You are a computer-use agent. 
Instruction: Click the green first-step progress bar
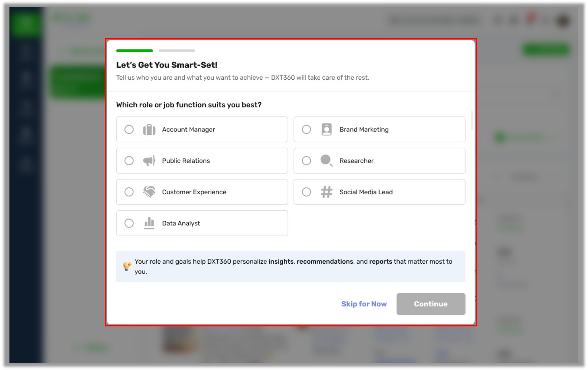pos(134,51)
